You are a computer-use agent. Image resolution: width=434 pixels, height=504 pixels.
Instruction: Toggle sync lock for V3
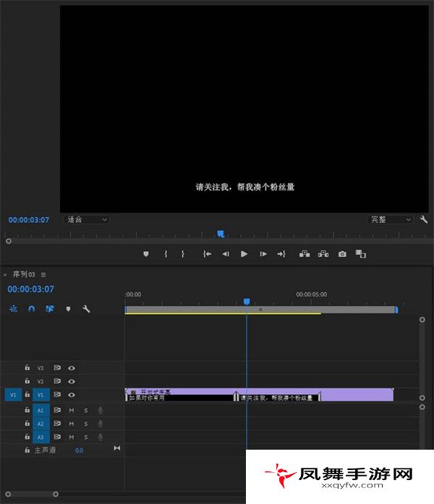[57, 367]
